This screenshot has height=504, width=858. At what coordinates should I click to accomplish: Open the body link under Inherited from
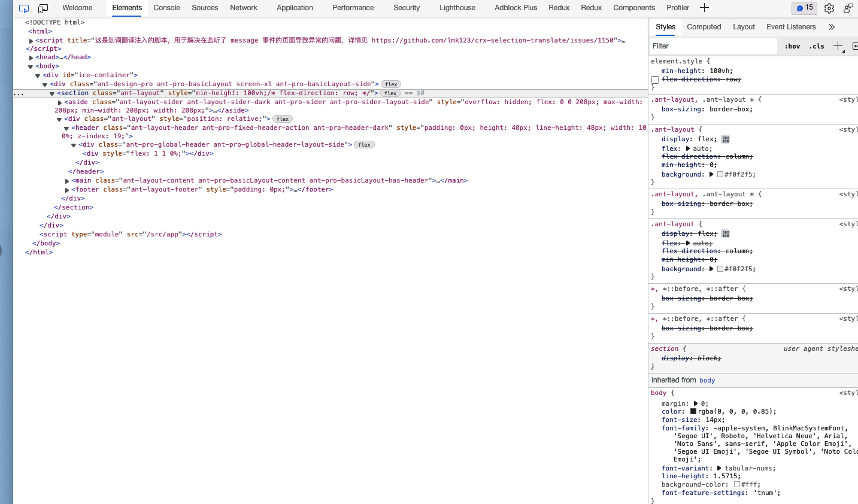pos(707,379)
